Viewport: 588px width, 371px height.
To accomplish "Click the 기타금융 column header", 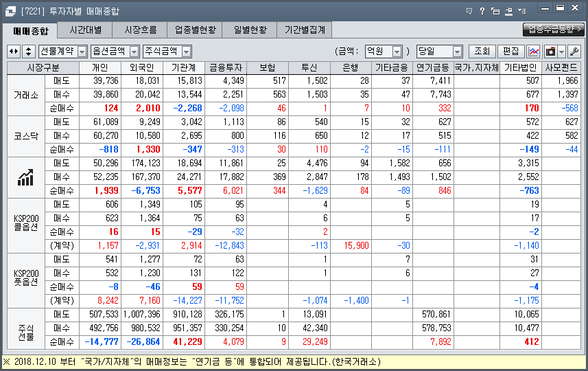I will pyautogui.click(x=392, y=68).
